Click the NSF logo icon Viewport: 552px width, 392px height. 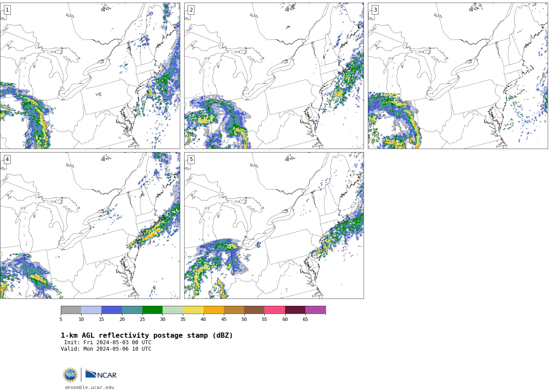coord(70,375)
